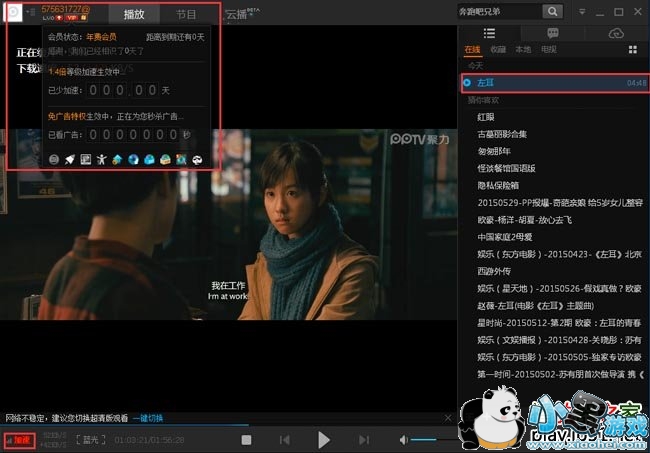Play 红眼 from recommendations
Image resolution: width=650 pixels, height=453 pixels.
coord(486,117)
